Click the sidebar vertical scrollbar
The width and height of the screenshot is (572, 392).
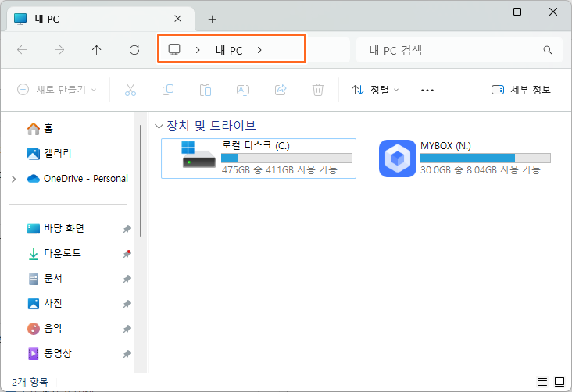141,180
